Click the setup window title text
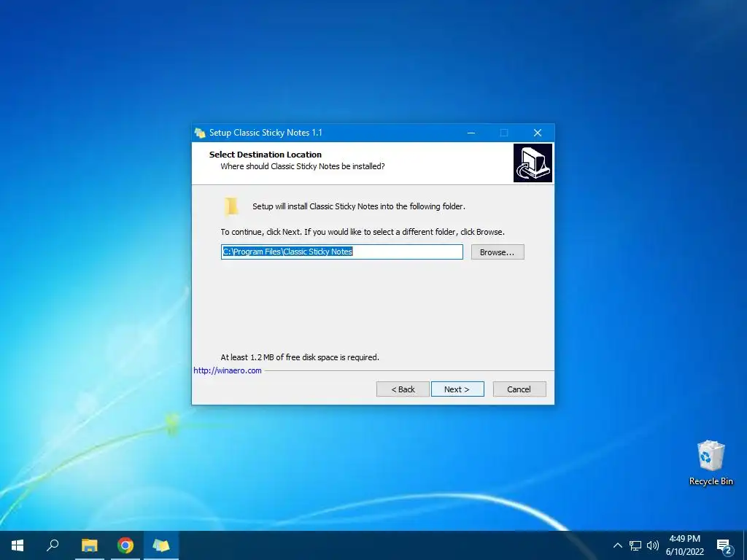 point(266,133)
